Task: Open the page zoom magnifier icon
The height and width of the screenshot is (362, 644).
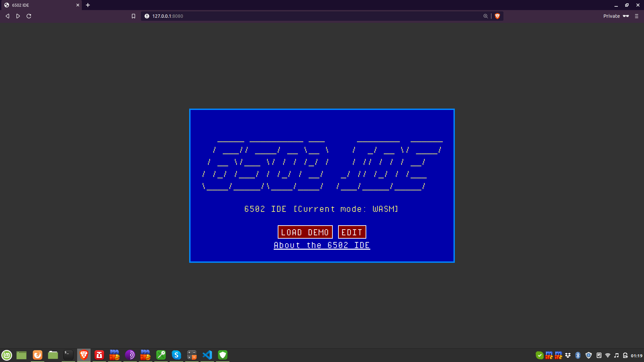Action: (485, 16)
